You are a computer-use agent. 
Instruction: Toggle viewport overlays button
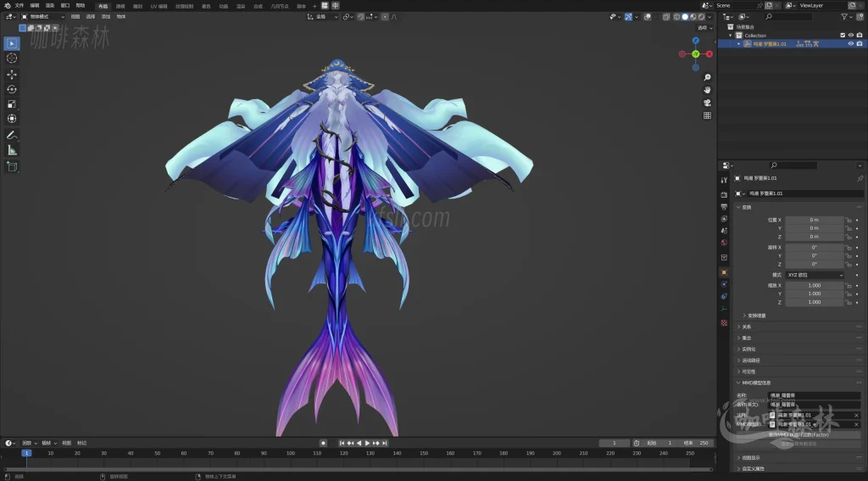pyautogui.click(x=647, y=17)
